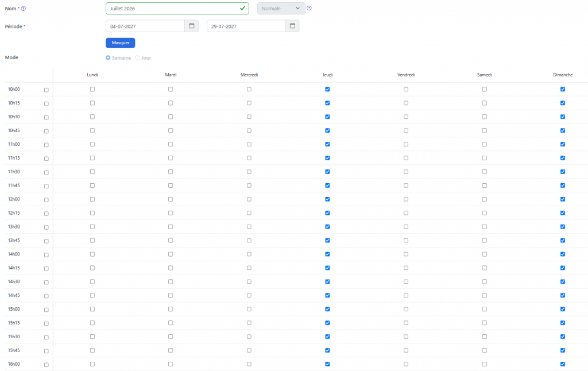The image size is (588, 371).
Task: Open help icon next to Nom label
Action: click(x=23, y=8)
